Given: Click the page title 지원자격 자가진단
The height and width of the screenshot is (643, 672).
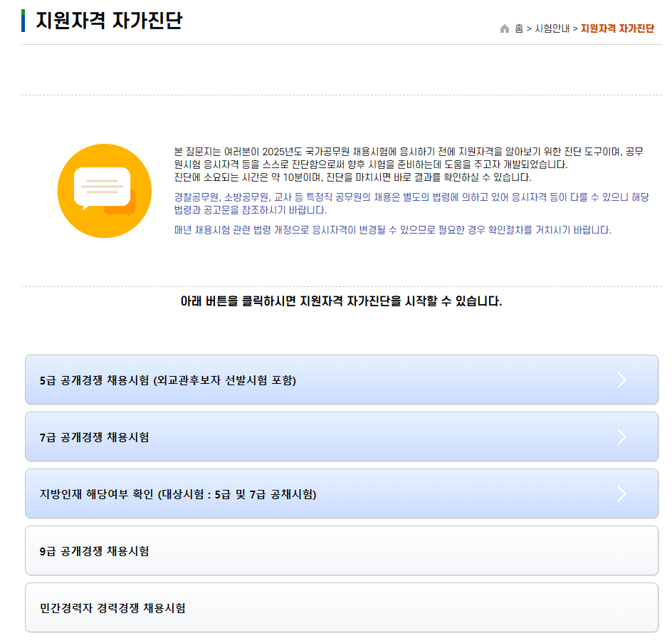Looking at the screenshot, I should pyautogui.click(x=110, y=21).
